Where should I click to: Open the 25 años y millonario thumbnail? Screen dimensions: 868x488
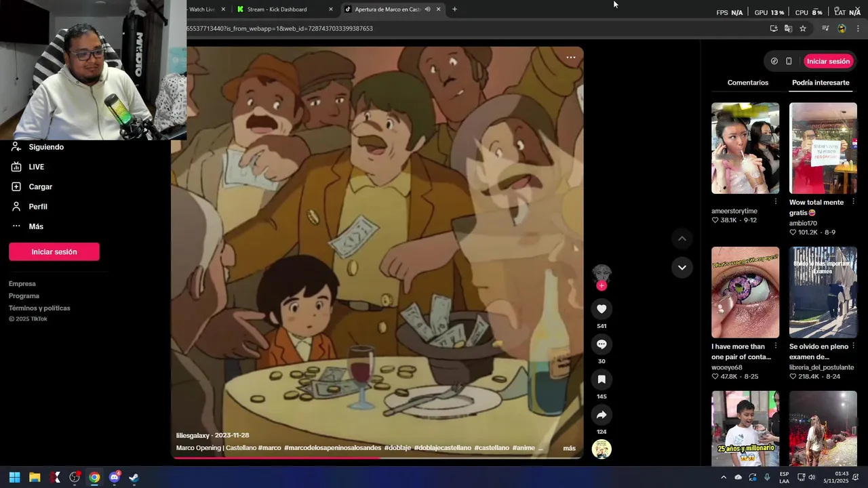point(745,428)
